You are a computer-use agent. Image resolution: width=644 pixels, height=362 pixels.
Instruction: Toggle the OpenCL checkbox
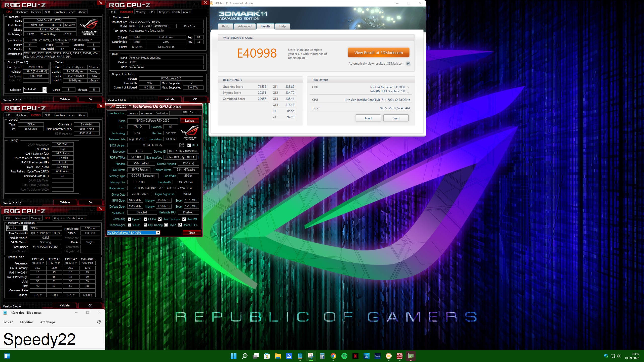pos(129,219)
